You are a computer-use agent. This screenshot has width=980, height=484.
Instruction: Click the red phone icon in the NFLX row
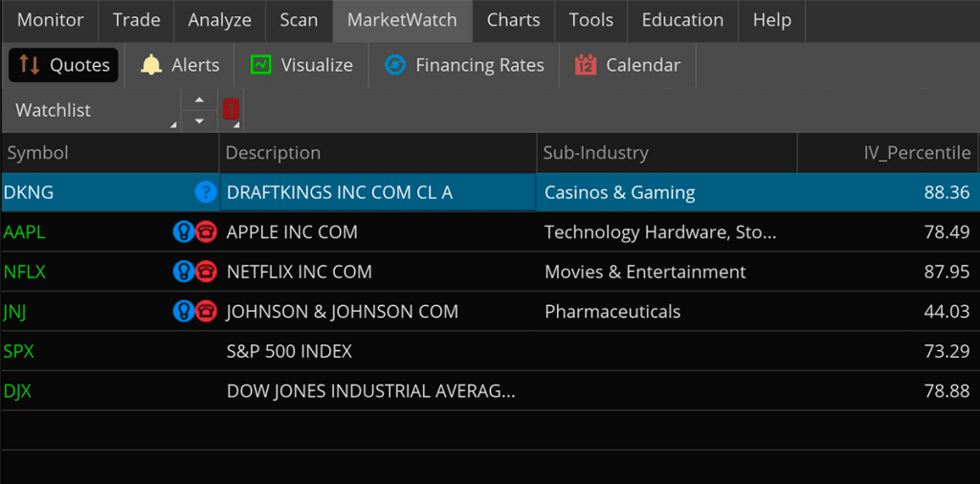(x=206, y=272)
